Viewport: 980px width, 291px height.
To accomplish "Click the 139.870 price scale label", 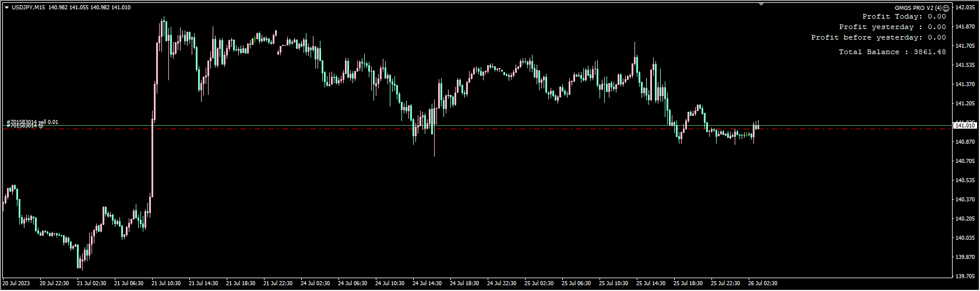I will point(965,257).
